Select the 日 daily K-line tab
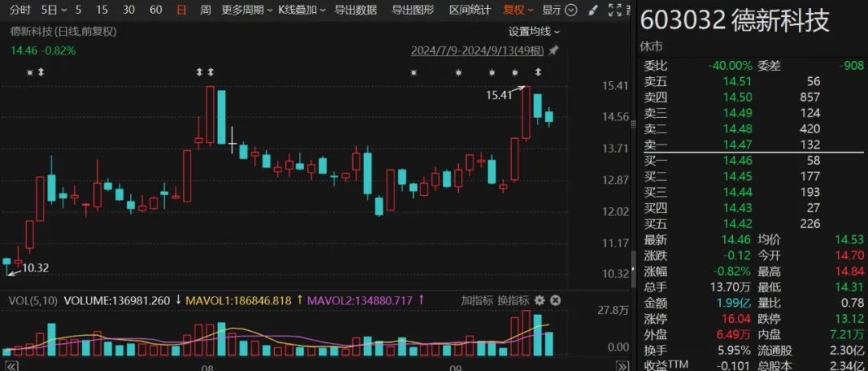Screen dimensions: 868x371 (x=181, y=10)
